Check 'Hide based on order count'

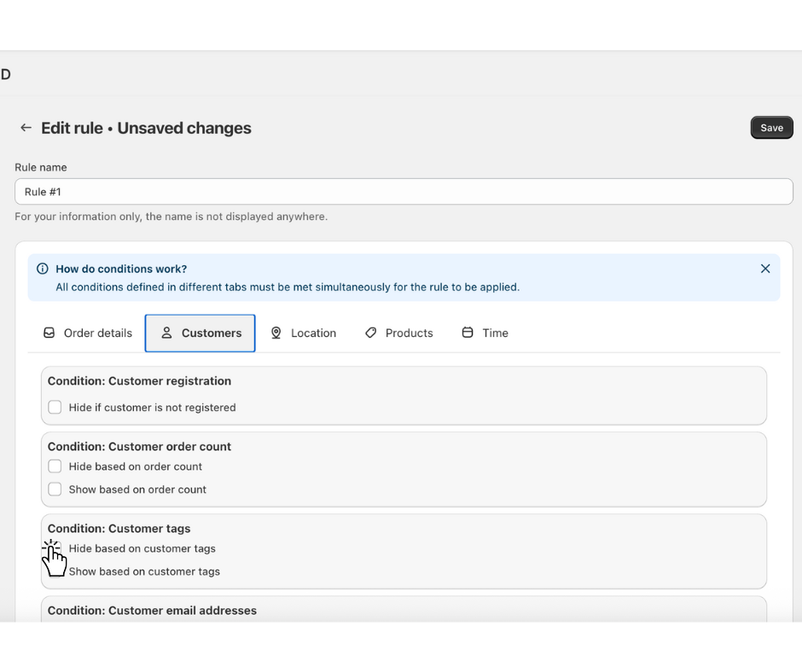click(x=55, y=466)
